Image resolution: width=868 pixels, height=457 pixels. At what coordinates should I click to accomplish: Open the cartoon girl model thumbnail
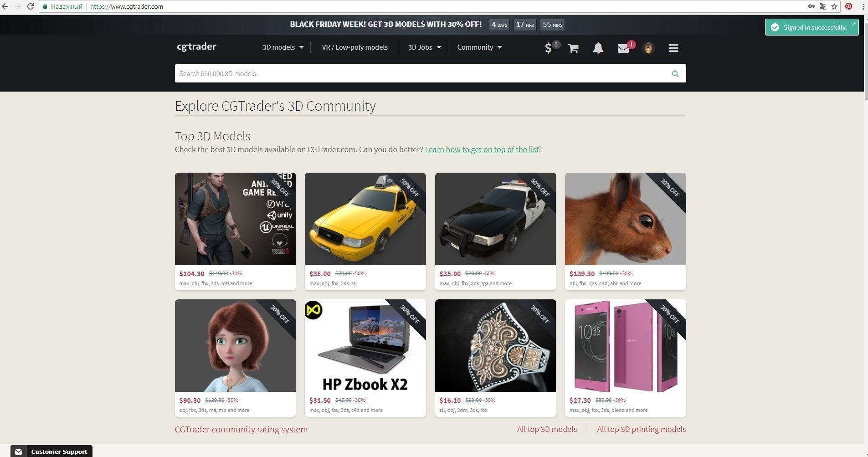[x=235, y=345]
